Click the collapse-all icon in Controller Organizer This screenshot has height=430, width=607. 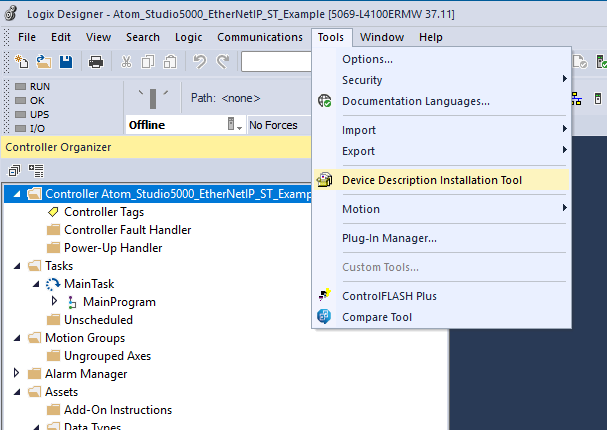pos(14,171)
